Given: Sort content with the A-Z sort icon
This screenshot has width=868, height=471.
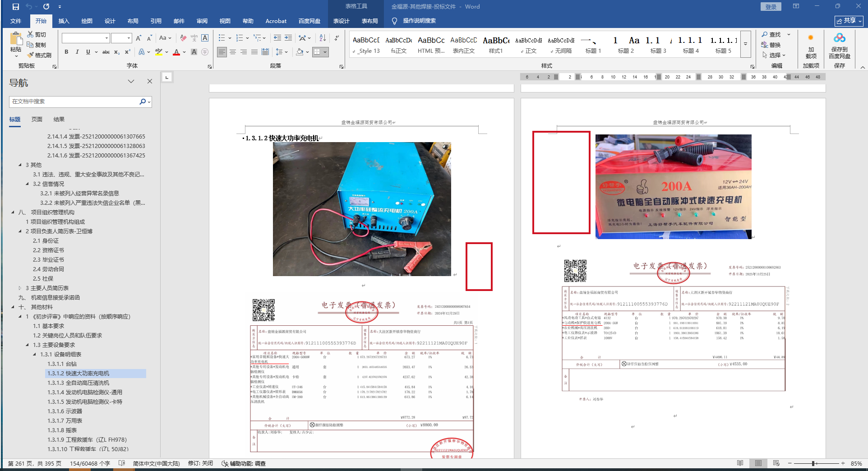Looking at the screenshot, I should pyautogui.click(x=323, y=38).
